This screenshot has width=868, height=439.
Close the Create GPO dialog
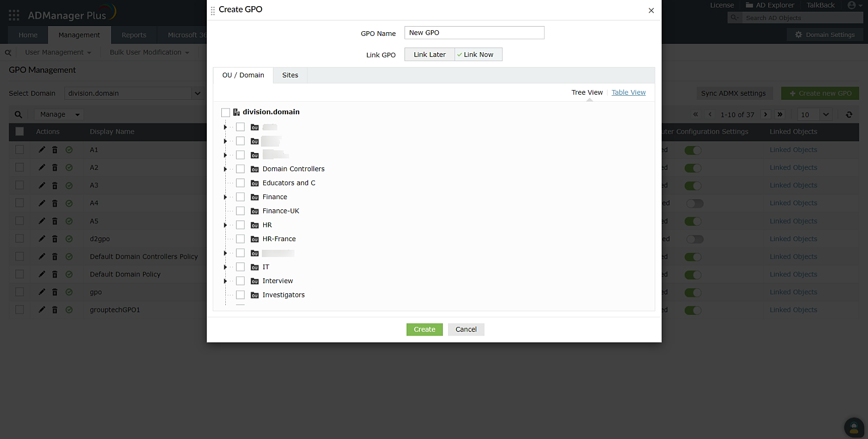click(651, 10)
